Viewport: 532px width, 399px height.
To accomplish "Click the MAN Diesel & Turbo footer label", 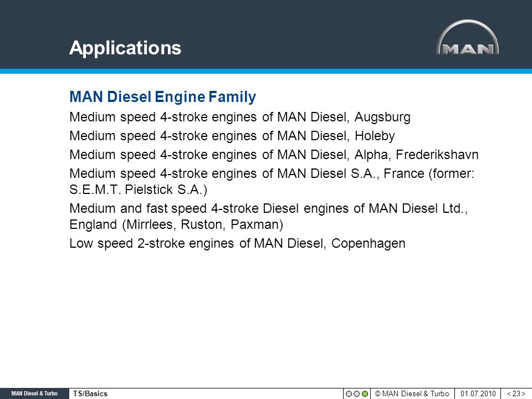I will [x=34, y=393].
